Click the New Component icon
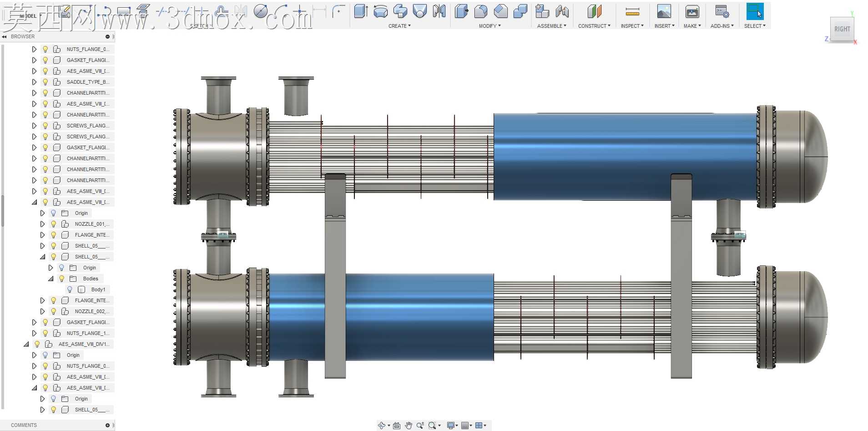 pyautogui.click(x=542, y=11)
